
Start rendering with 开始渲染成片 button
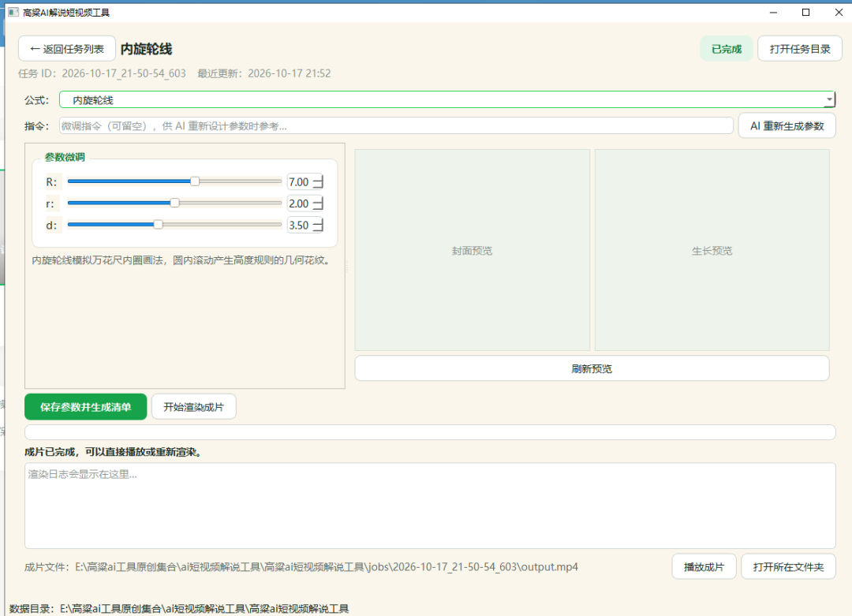click(x=193, y=407)
